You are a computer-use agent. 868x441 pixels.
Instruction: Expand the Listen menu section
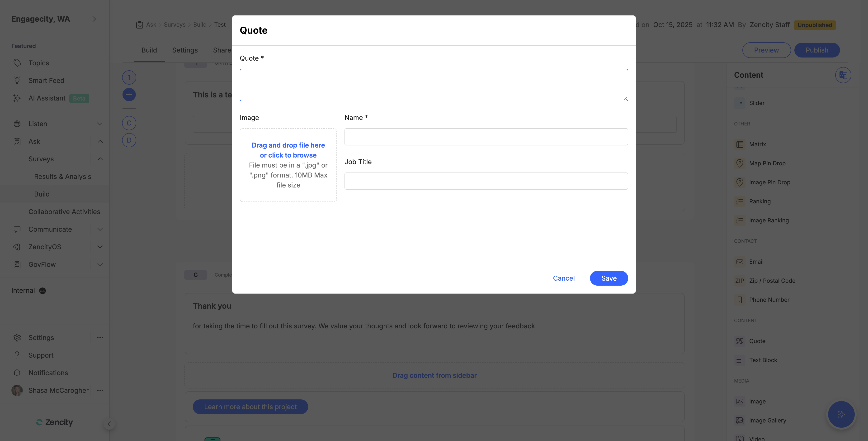100,124
